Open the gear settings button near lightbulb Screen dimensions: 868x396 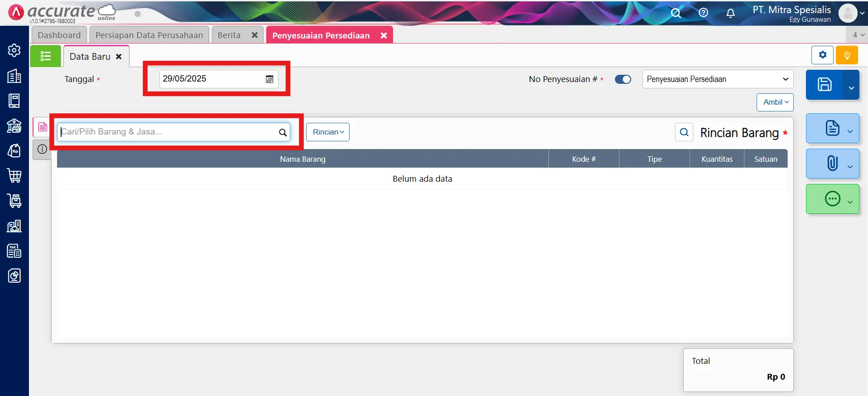coord(822,55)
